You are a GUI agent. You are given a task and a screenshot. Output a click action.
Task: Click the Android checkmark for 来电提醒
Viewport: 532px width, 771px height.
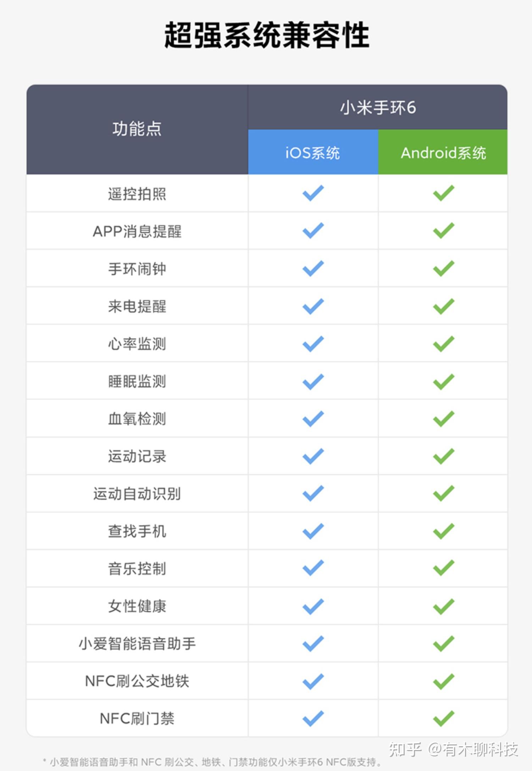coord(444,306)
